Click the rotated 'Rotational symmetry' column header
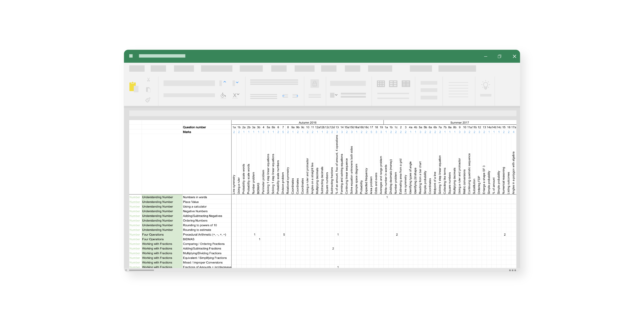The width and height of the screenshot is (644, 322). tap(288, 180)
